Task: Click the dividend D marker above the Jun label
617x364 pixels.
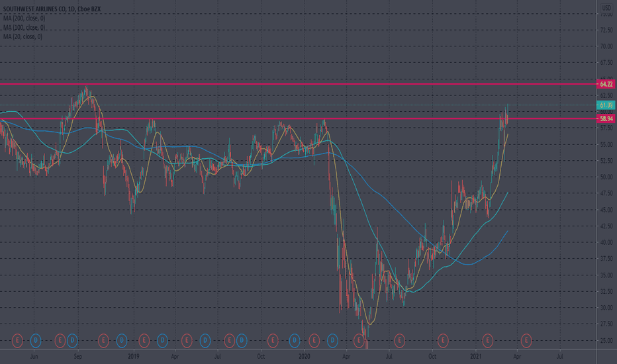Action: (x=35, y=340)
